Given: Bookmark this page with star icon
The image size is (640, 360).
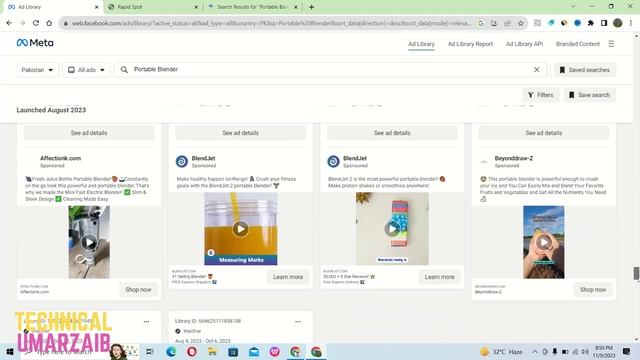Looking at the screenshot, I should tap(520, 23).
